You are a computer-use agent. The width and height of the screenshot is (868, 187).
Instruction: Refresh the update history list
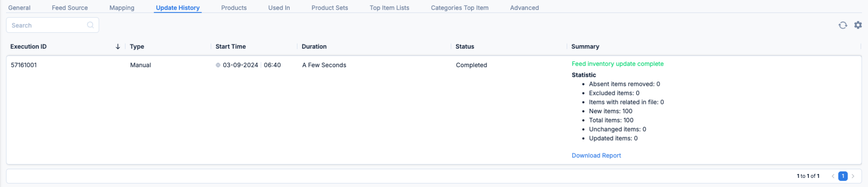pyautogui.click(x=843, y=25)
